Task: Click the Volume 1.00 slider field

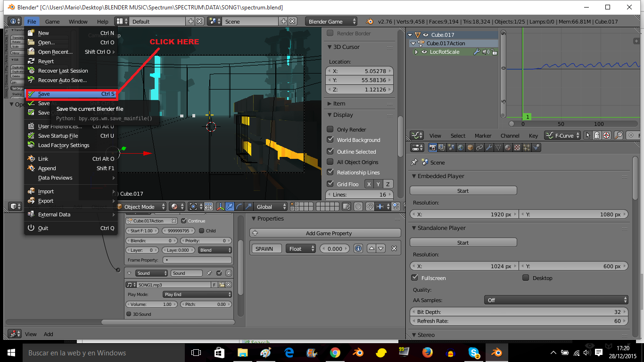Action: (150, 304)
